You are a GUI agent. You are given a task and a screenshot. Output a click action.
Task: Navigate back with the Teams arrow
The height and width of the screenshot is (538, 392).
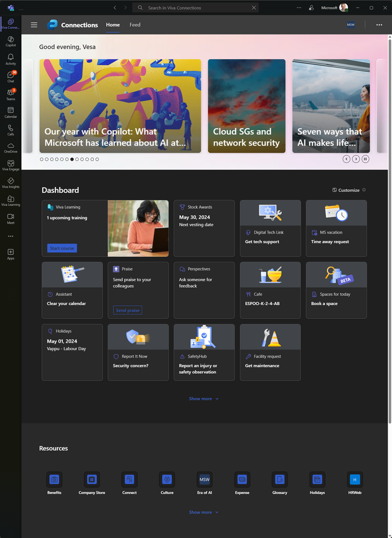coord(115,7)
